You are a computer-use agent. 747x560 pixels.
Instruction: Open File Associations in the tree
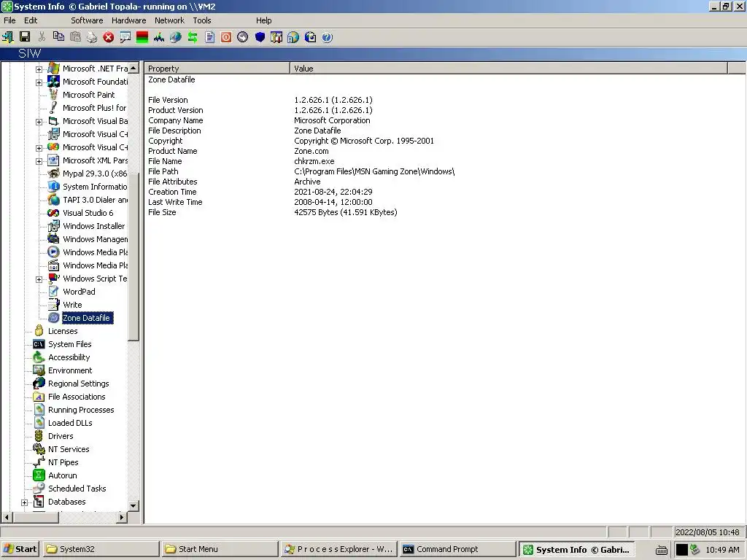[x=76, y=396]
